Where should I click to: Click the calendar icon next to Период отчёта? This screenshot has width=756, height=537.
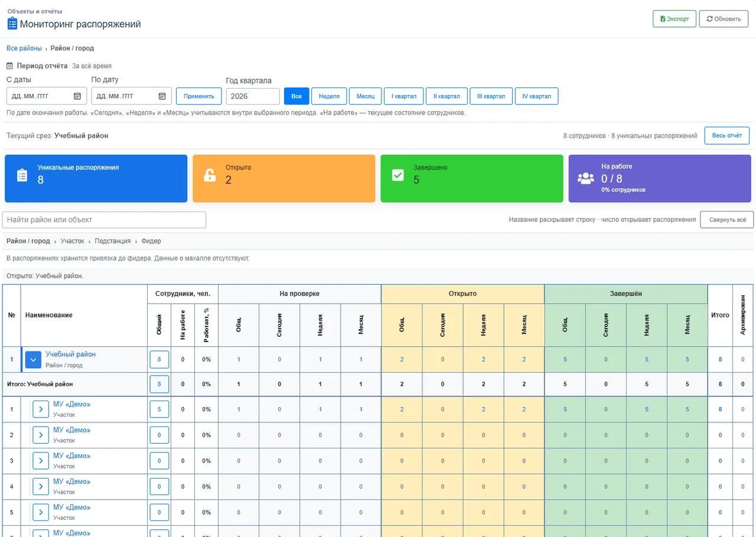coord(10,66)
